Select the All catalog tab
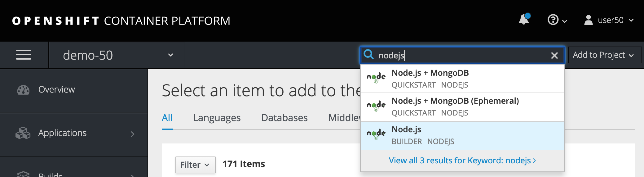 pyautogui.click(x=167, y=118)
